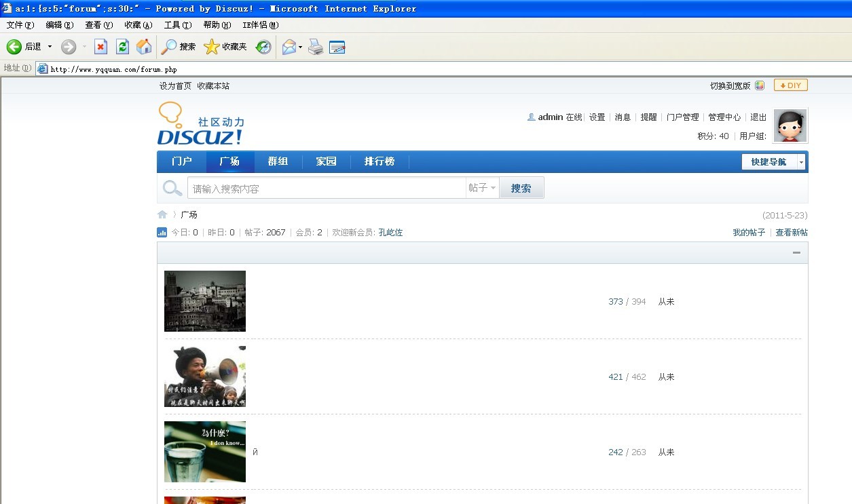The width and height of the screenshot is (852, 504).
Task: Open forum with megaphone man thumbnail
Action: [205, 376]
